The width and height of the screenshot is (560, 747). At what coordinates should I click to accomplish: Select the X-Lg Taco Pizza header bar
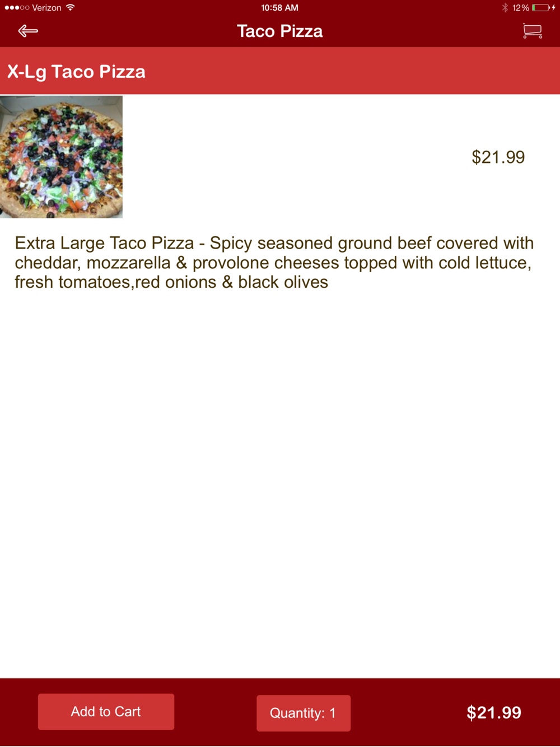click(280, 71)
